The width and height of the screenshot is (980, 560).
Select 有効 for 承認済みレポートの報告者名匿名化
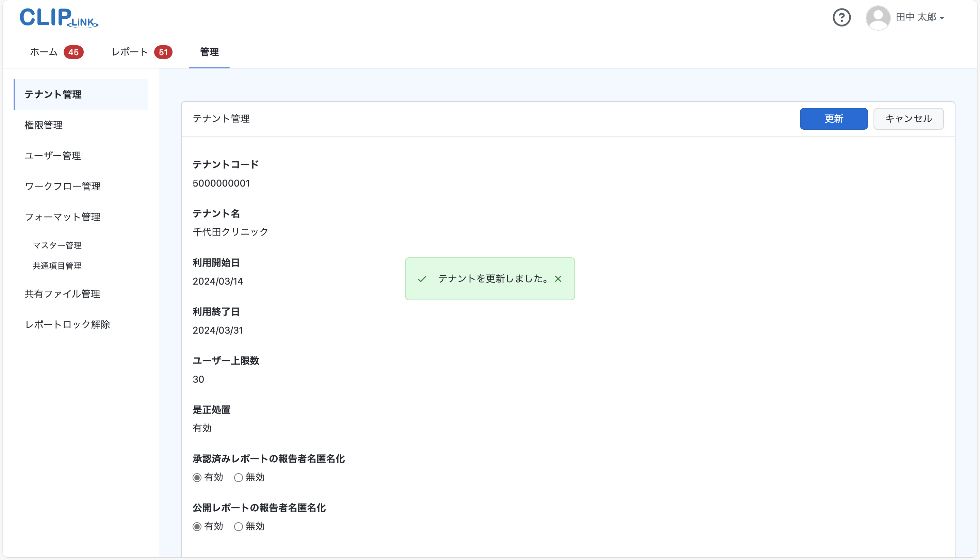coord(197,478)
